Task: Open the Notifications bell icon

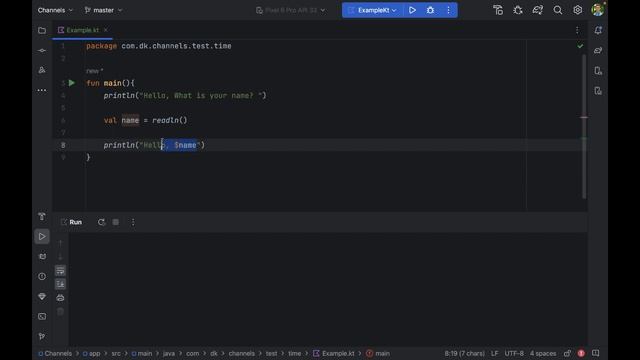Action: pos(598,30)
